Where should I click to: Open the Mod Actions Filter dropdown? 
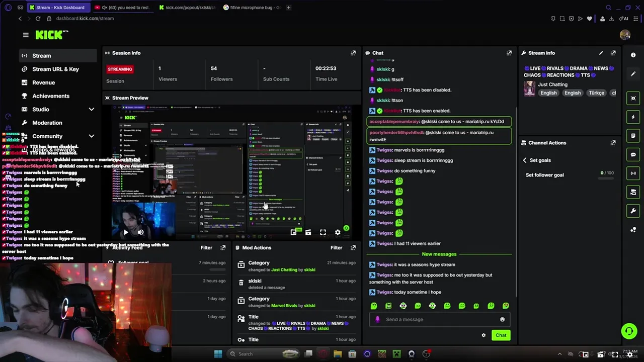tap(336, 248)
